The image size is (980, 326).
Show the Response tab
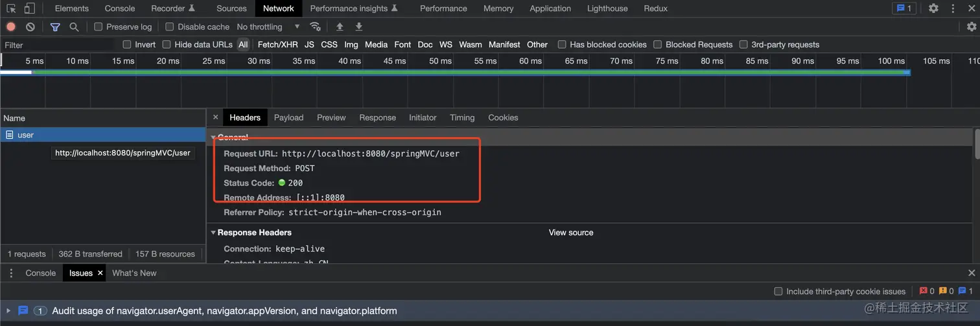[x=377, y=117]
